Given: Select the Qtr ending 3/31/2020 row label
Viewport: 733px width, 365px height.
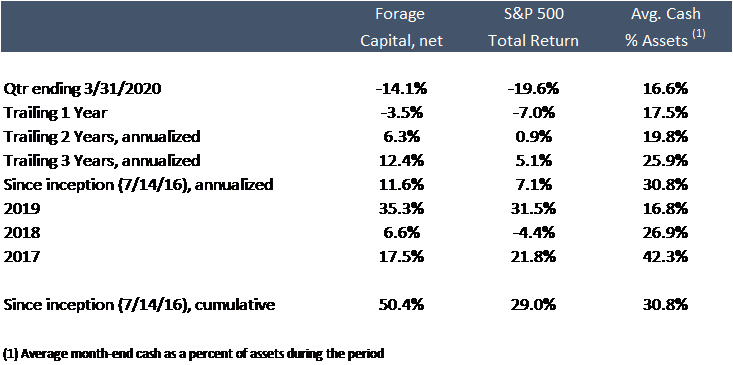Looking at the screenshot, I should [x=82, y=89].
